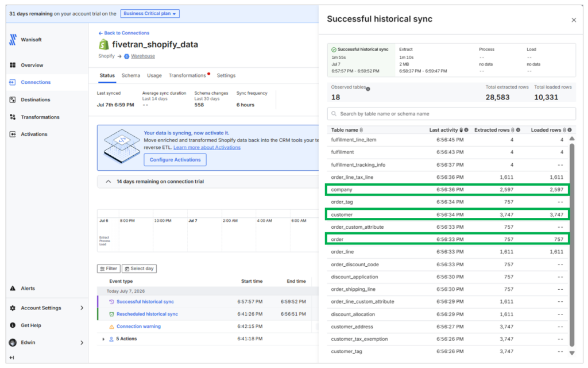Click the Extracted rows info icon
Viewport: 588px width, 368px height.
(518, 130)
